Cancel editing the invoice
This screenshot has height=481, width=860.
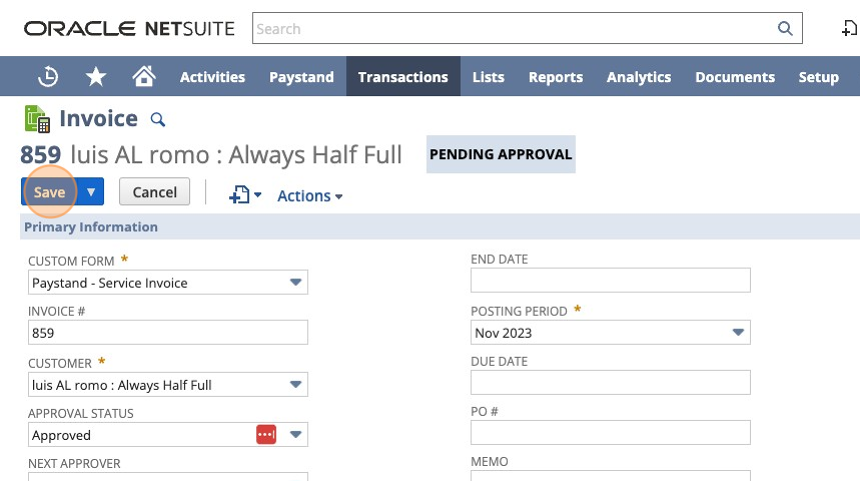(x=155, y=192)
